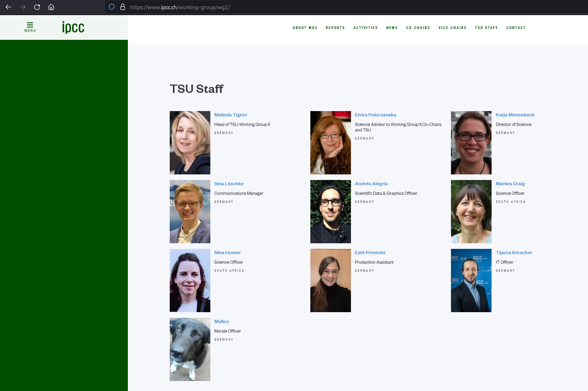Screen dimensions: 588x391
Task: Click Nina Hunter's photo
Action: (x=190, y=280)
